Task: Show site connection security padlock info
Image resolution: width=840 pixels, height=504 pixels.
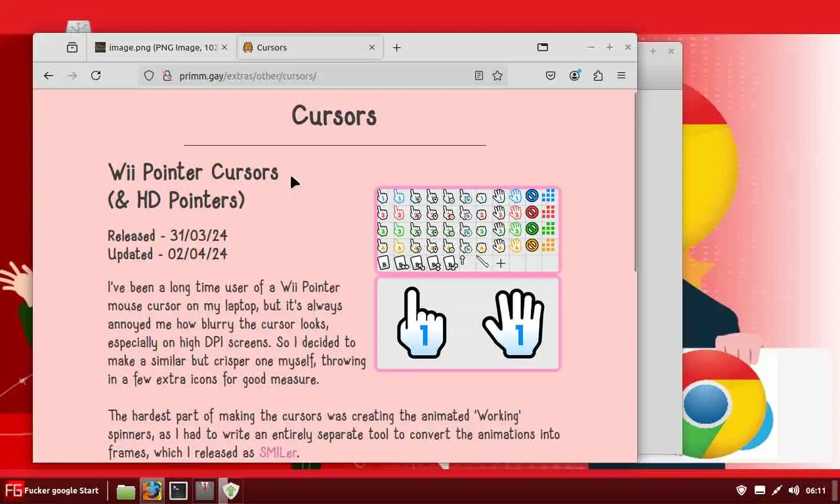Action: [x=167, y=75]
